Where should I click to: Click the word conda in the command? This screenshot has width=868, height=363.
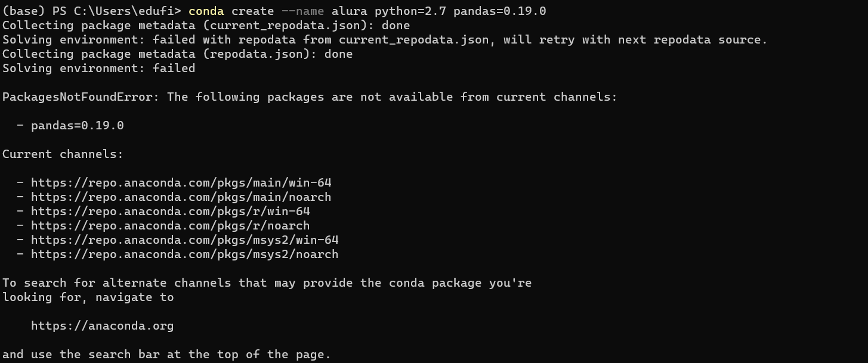click(206, 11)
